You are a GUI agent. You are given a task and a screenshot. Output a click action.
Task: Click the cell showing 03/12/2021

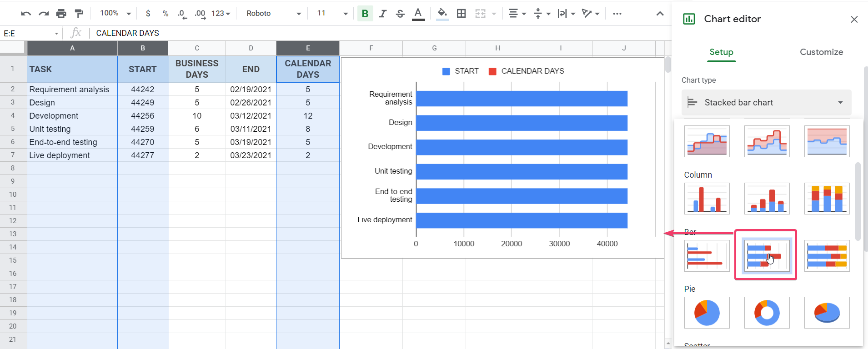pyautogui.click(x=251, y=116)
